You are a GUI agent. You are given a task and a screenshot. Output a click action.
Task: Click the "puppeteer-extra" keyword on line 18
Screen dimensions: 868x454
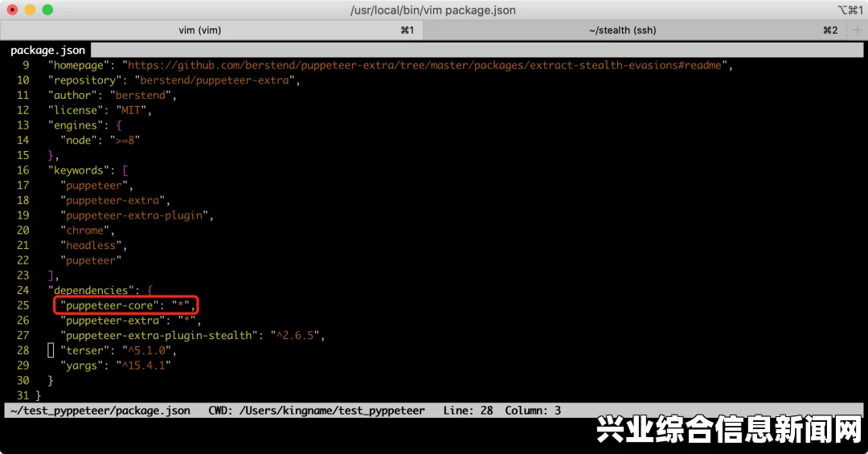coord(113,200)
